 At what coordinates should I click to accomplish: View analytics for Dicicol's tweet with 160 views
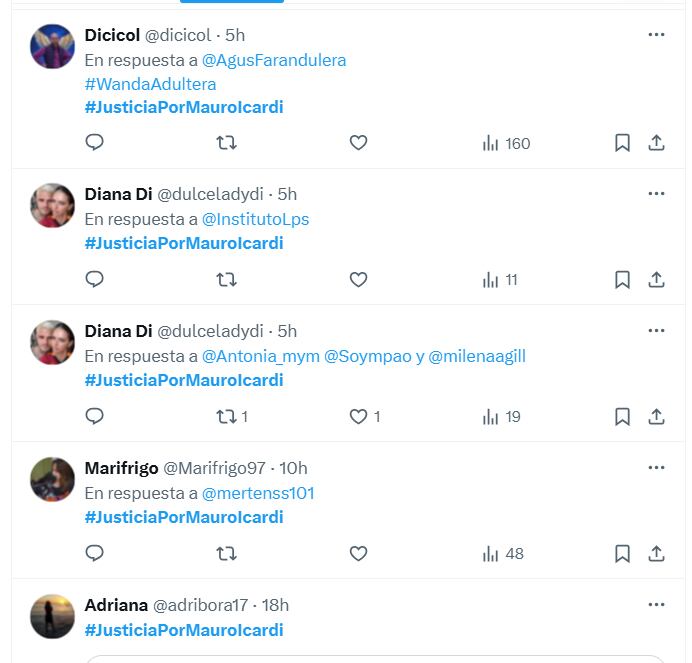pos(506,143)
